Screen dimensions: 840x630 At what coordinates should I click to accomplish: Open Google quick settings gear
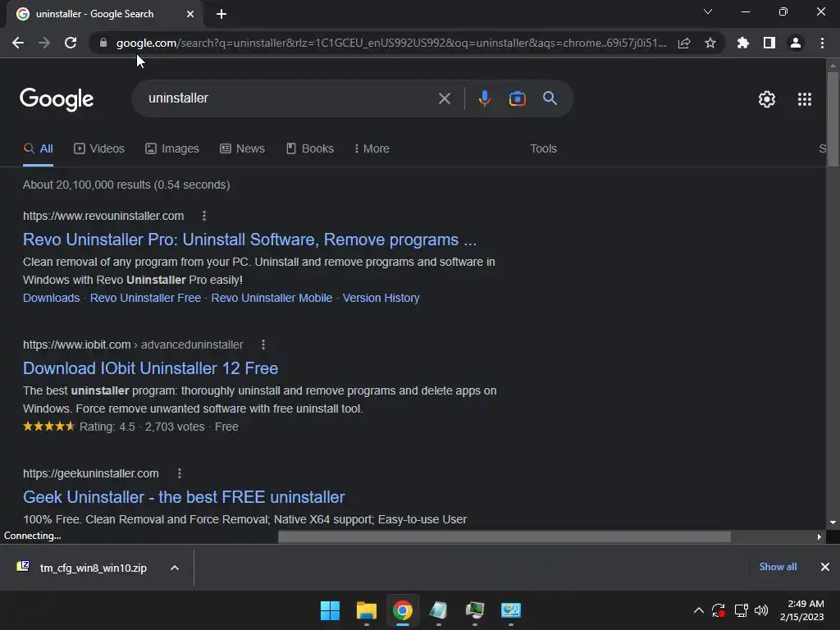pos(767,99)
